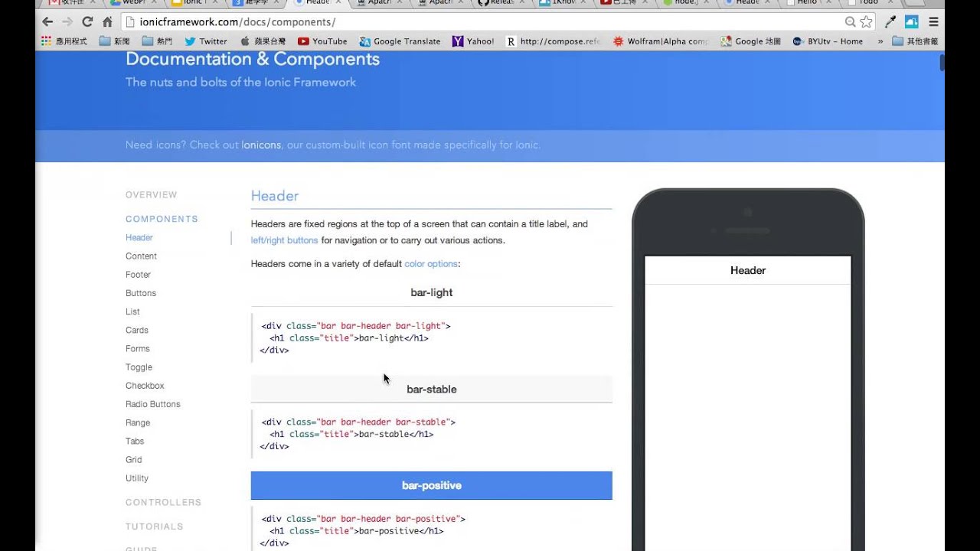Click the eyedropper extension icon
980x551 pixels.
890,22
